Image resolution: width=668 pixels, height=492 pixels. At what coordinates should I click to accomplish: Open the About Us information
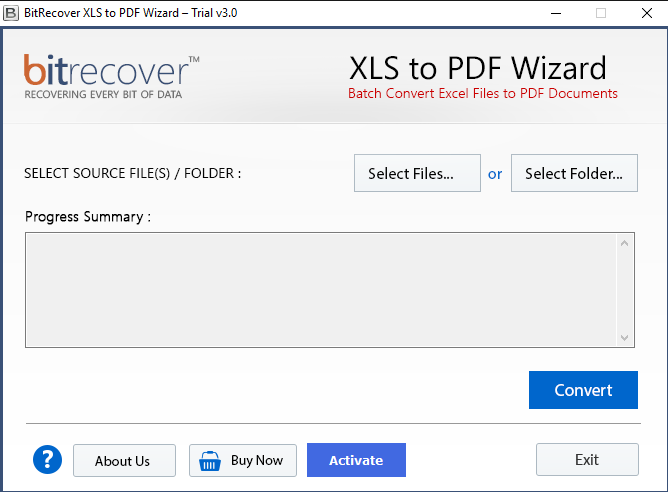tap(124, 460)
